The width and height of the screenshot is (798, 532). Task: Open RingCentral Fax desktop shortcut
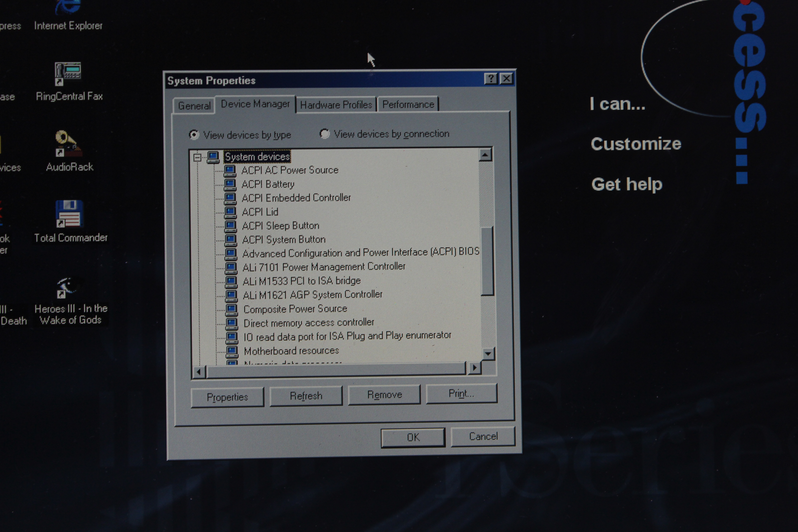[68, 74]
